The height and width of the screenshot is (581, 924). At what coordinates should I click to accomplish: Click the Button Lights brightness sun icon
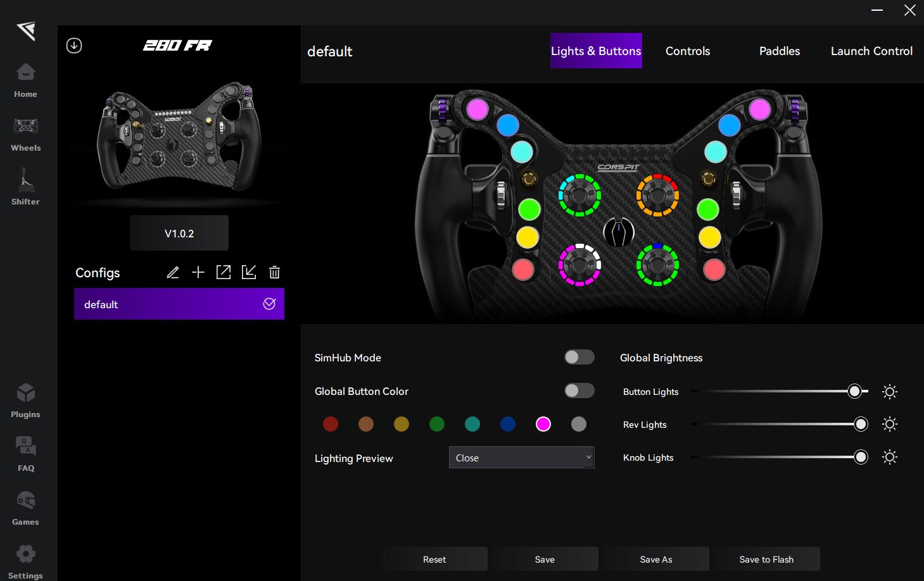tap(890, 392)
